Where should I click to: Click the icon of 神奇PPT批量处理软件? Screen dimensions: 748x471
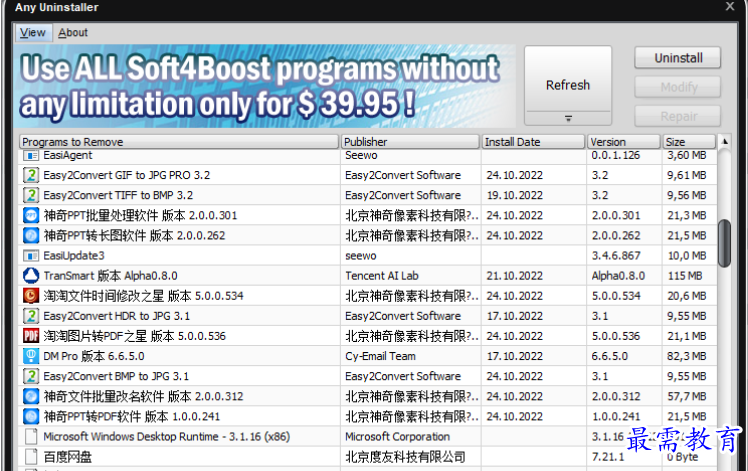click(31, 215)
